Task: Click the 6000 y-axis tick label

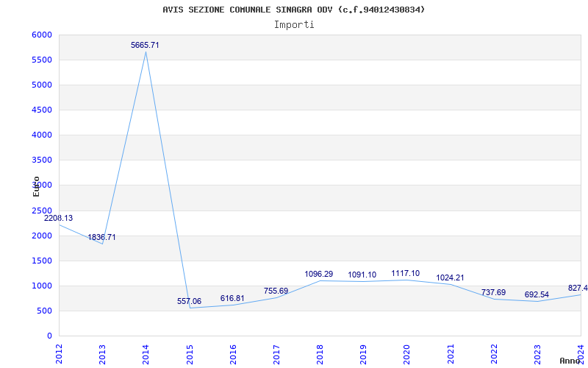Action: (42, 35)
